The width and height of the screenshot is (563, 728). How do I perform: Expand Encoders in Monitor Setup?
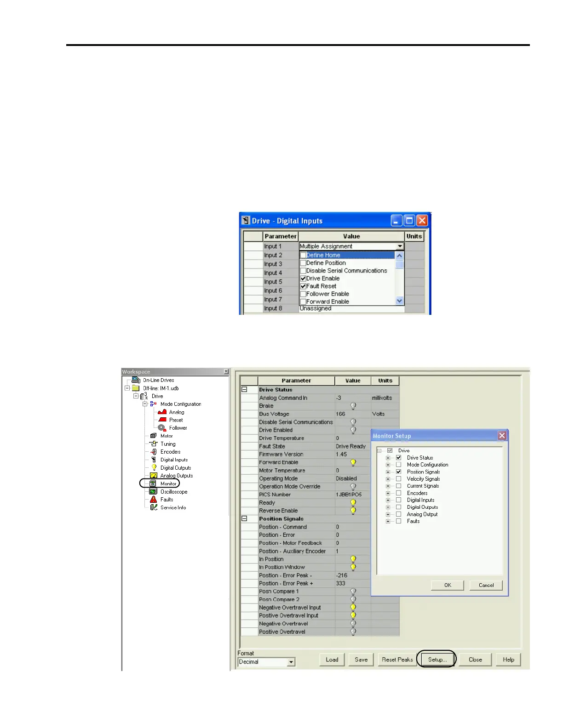388,493
